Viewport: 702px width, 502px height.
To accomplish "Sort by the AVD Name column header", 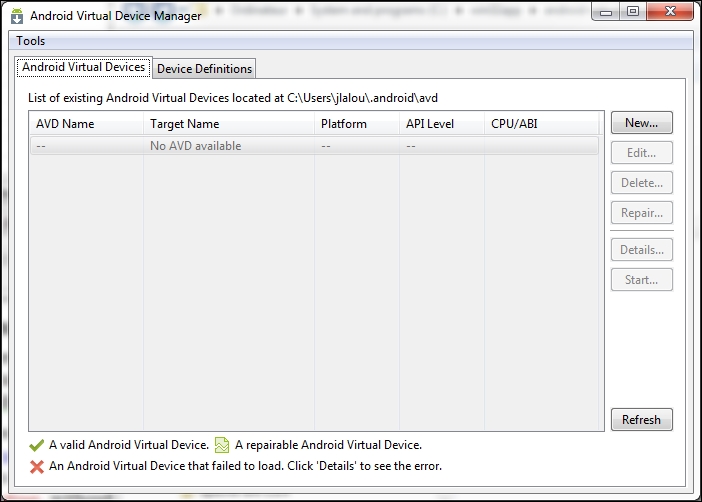I will click(x=65, y=124).
